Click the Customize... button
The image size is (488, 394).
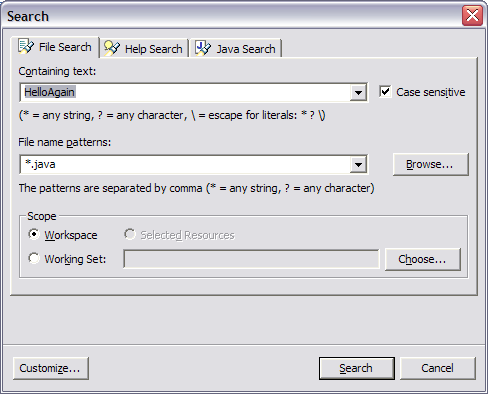pyautogui.click(x=51, y=368)
